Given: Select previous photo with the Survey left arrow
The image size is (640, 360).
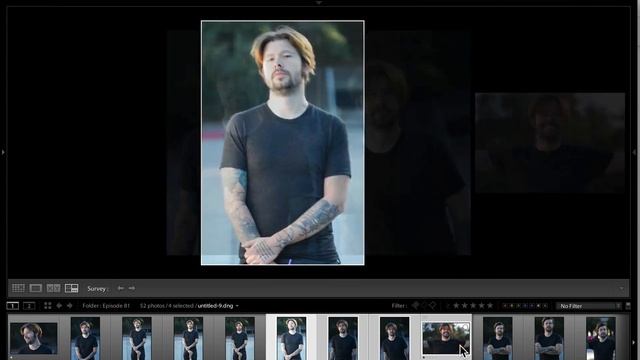Looking at the screenshot, I should tap(121, 288).
